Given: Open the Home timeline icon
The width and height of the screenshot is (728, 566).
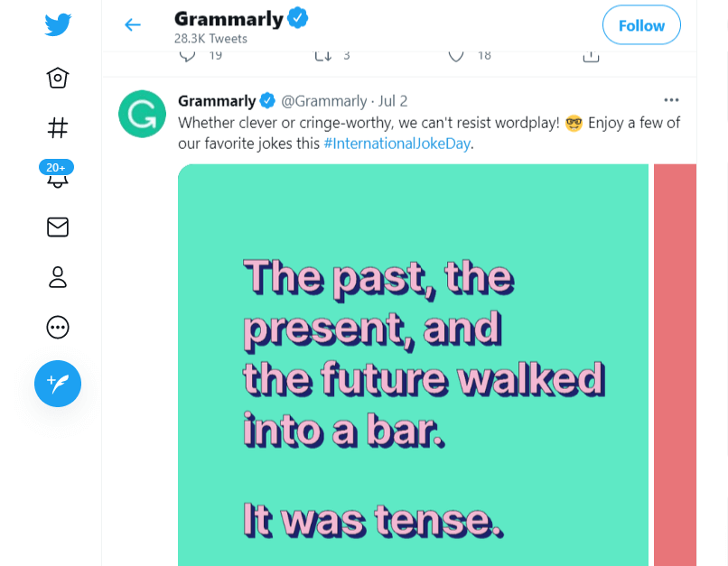Looking at the screenshot, I should (x=58, y=79).
